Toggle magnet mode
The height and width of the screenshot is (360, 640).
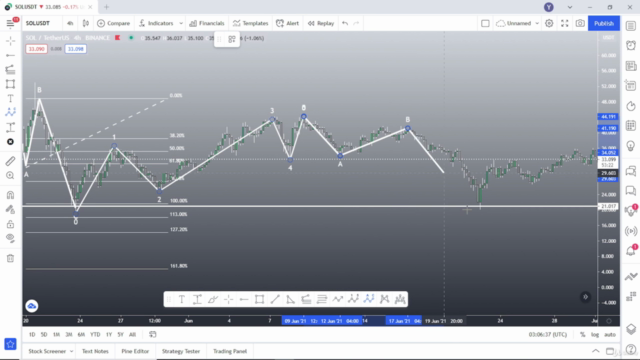pos(11,195)
